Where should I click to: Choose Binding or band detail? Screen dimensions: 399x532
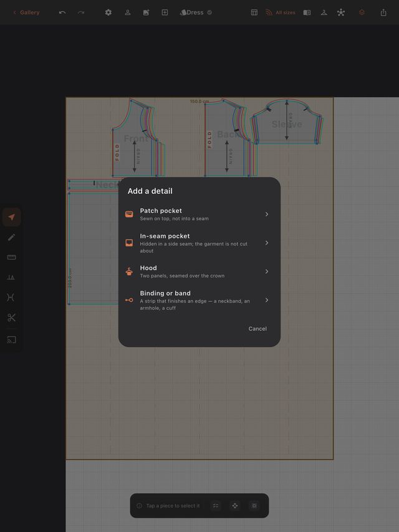199,300
